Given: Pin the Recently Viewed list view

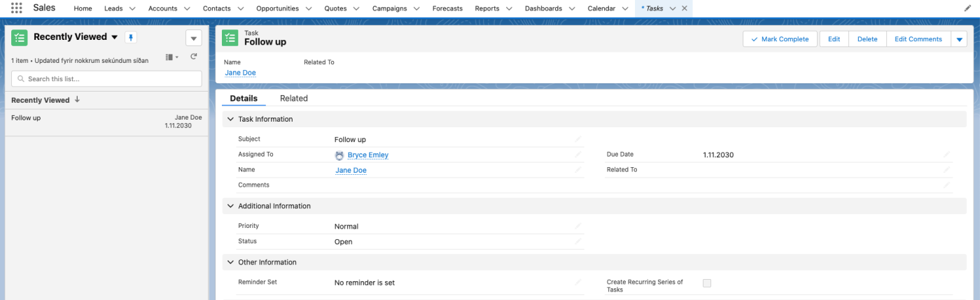Looking at the screenshot, I should pyautogui.click(x=130, y=37).
